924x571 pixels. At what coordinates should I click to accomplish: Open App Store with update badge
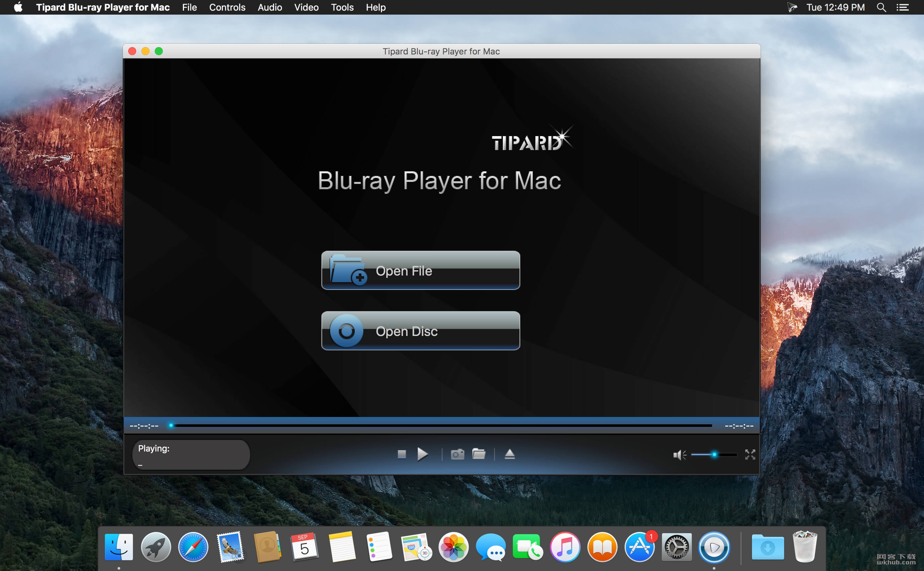point(640,547)
